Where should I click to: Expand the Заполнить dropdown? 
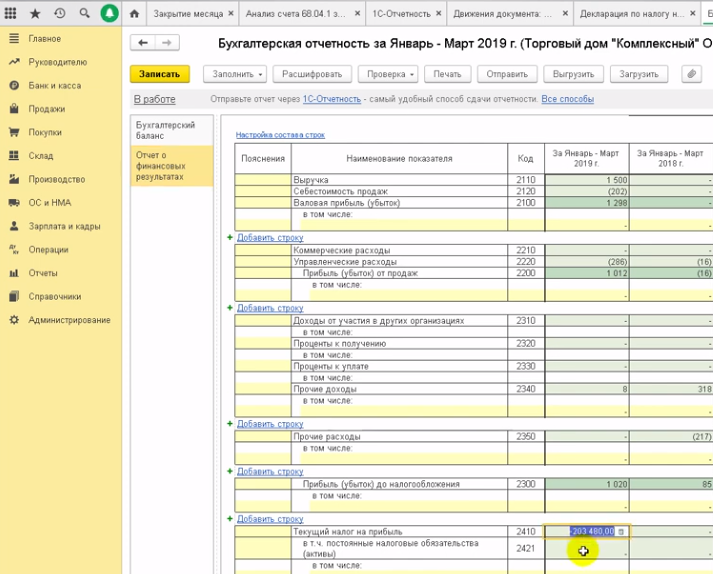[235, 74]
